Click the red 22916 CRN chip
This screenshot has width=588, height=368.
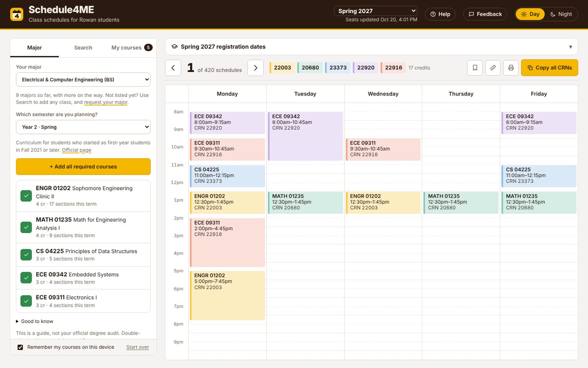tap(393, 68)
